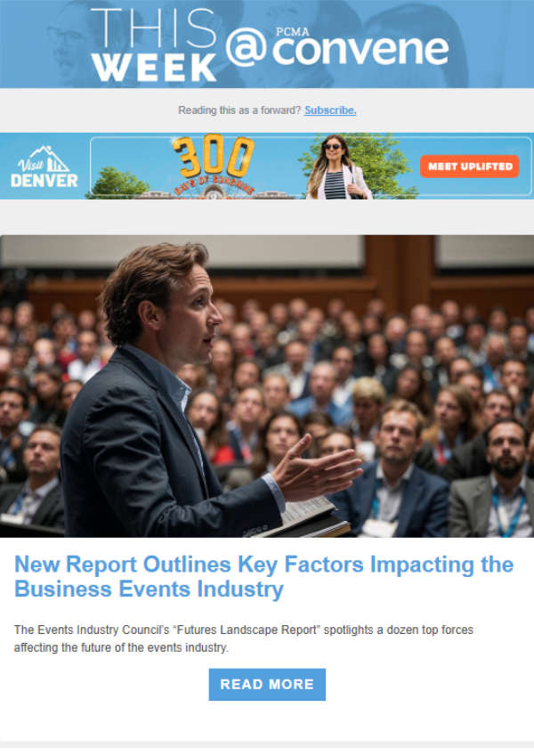The image size is (534, 756).
Task: Click the clock tower in the Denver banner
Action: pyautogui.click(x=214, y=192)
